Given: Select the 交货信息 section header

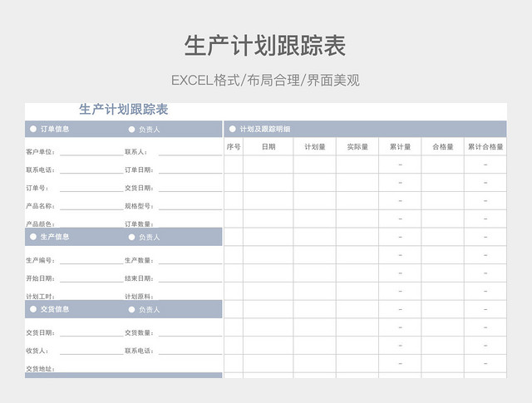Looking at the screenshot, I should pyautogui.click(x=55, y=309).
